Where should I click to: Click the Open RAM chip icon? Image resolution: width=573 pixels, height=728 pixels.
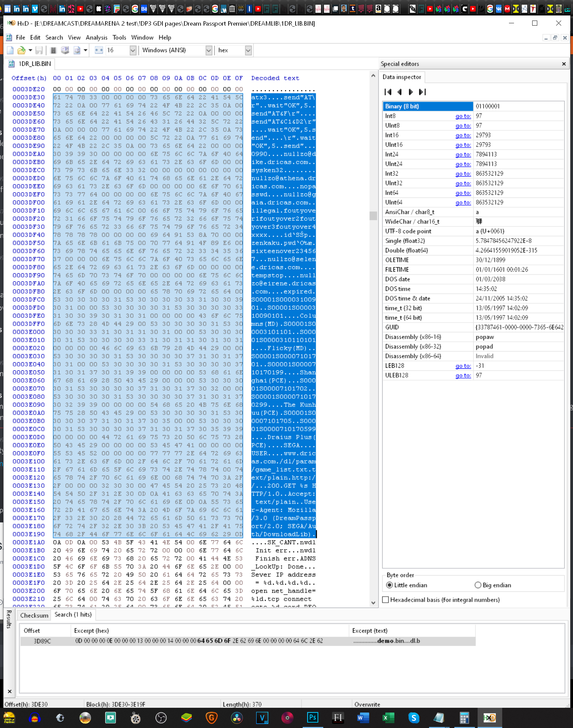[x=53, y=50]
